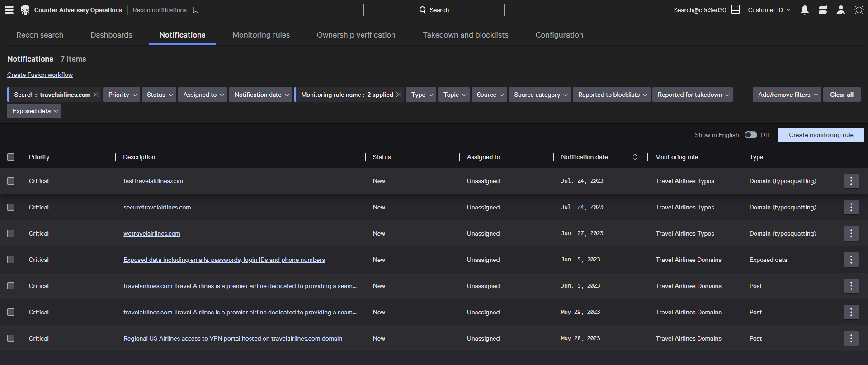Check the wetravelairlines.com row checkbox
868x365 pixels.
[11, 233]
